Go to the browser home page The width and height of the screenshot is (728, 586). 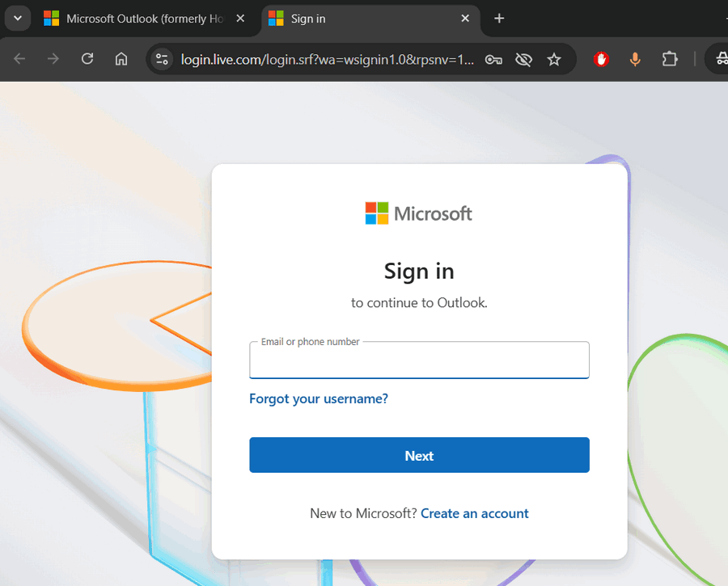pos(121,59)
